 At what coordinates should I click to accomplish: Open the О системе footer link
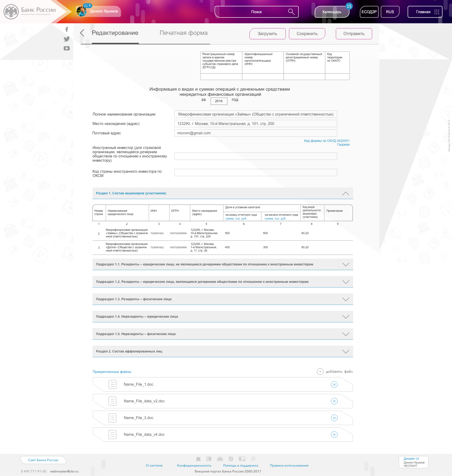click(154, 465)
